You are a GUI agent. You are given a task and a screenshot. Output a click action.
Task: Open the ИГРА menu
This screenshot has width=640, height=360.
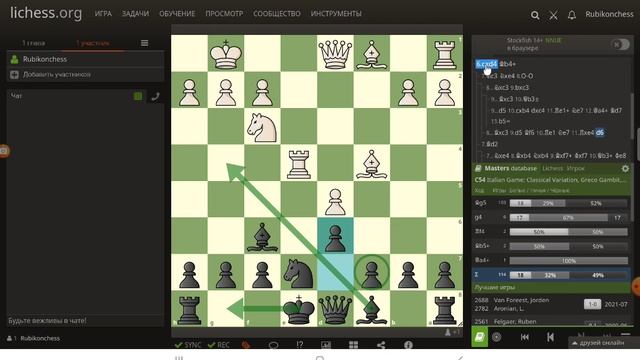click(103, 13)
